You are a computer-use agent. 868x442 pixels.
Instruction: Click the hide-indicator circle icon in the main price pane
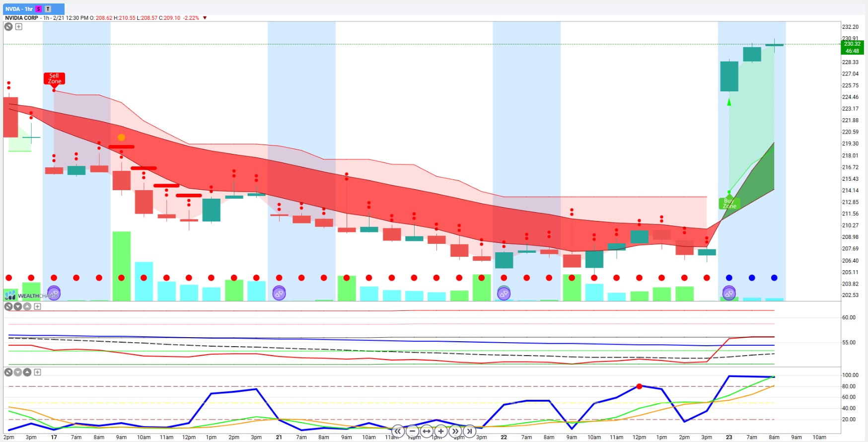[x=8, y=27]
